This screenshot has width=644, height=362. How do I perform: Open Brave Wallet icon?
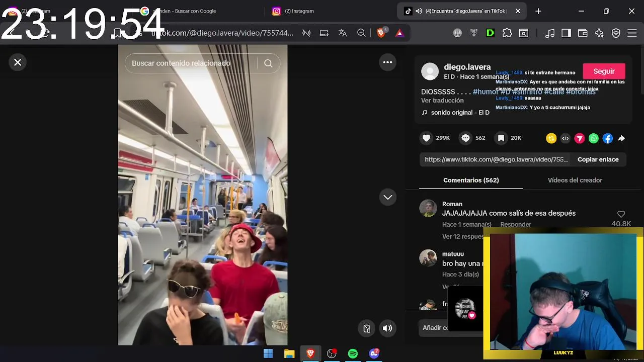click(583, 33)
